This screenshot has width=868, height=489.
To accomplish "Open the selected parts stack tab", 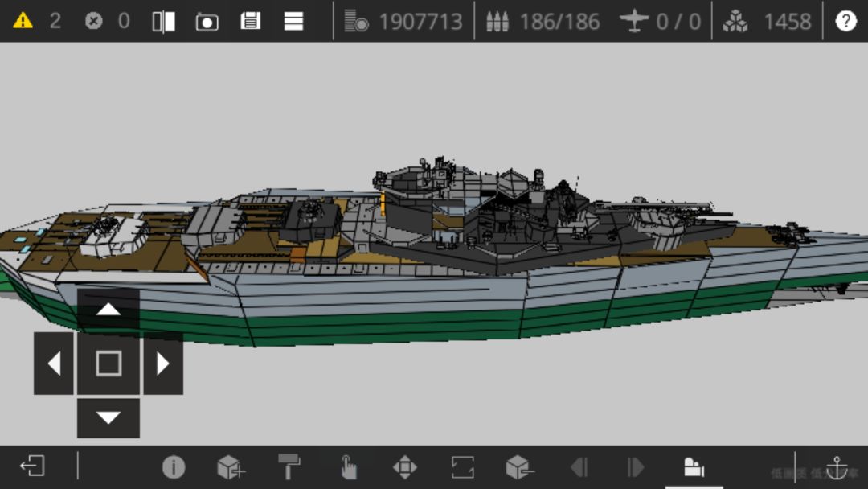I will click(694, 467).
